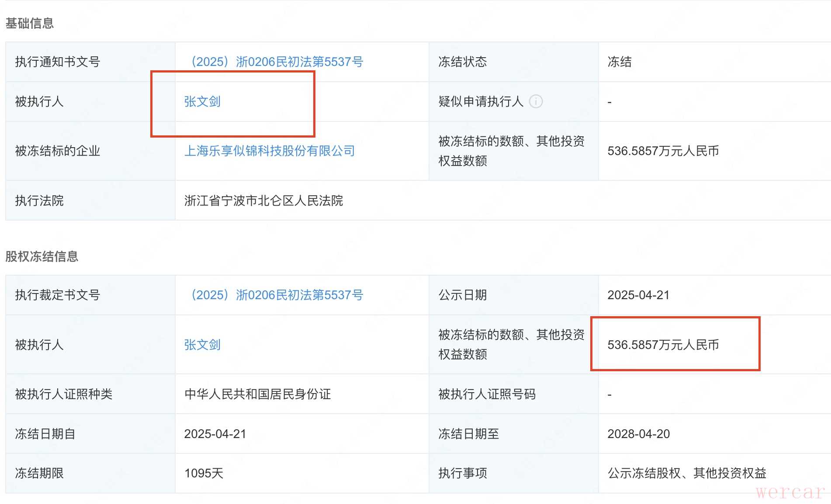831x504 pixels.
Task: Click the 1095天 freeze duration value
Action: (204, 473)
